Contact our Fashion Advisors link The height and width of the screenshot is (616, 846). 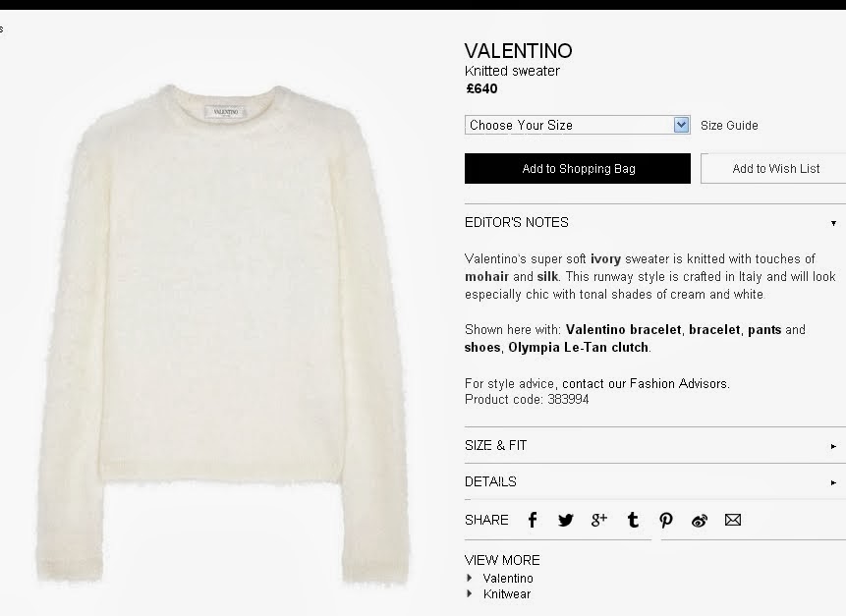tap(646, 383)
